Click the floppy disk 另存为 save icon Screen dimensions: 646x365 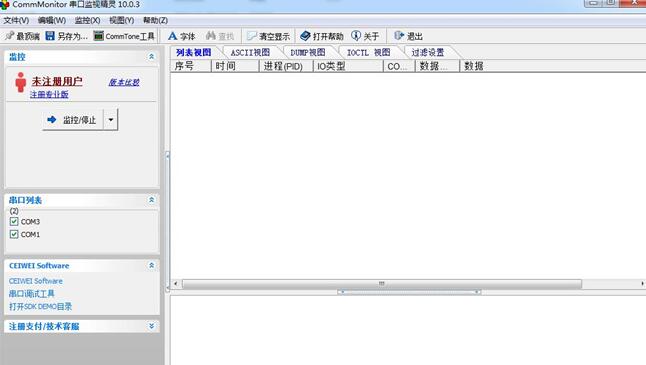pos(50,36)
